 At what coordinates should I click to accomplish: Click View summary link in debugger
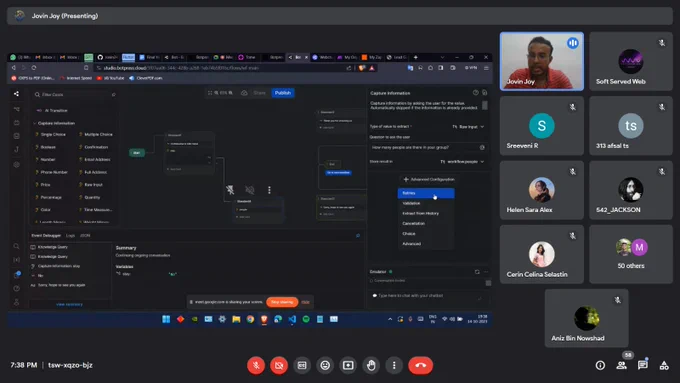click(x=69, y=304)
